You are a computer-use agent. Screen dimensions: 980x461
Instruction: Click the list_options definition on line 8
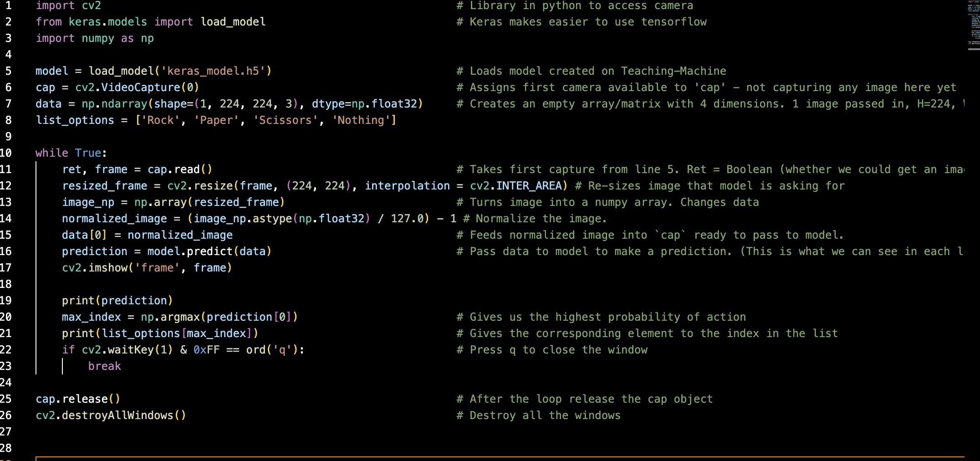point(75,120)
